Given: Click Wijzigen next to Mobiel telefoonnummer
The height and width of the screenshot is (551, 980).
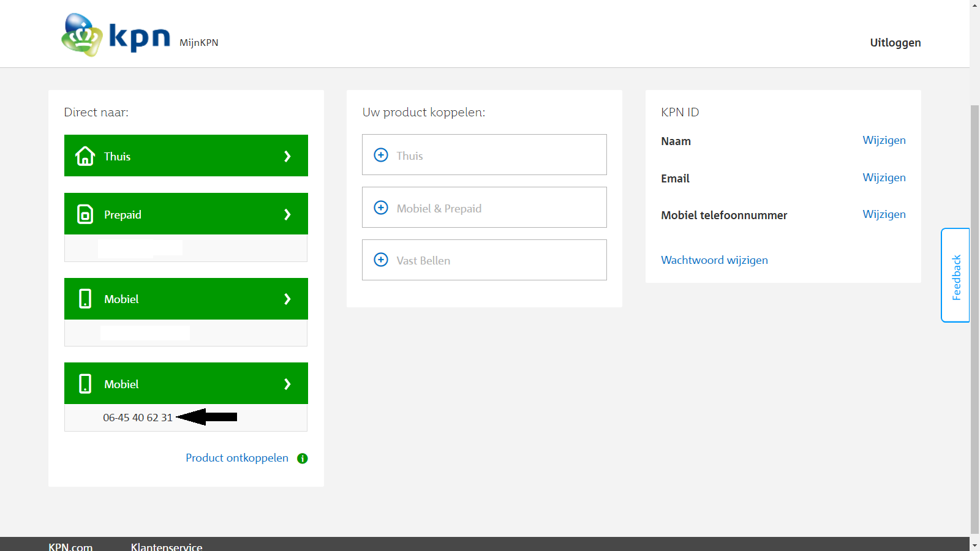Looking at the screenshot, I should point(884,214).
